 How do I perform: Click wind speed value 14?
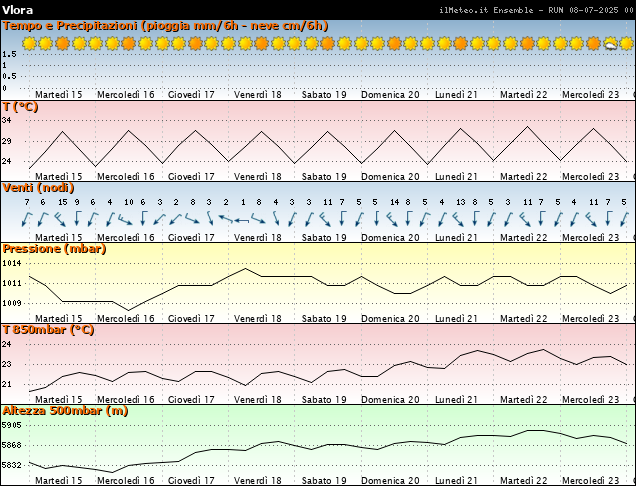pyautogui.click(x=394, y=202)
